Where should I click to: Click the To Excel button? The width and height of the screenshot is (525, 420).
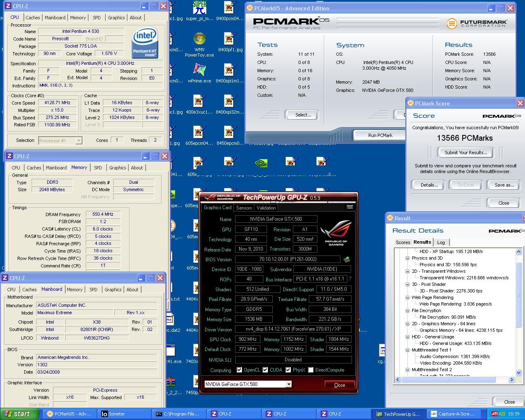tap(466, 185)
